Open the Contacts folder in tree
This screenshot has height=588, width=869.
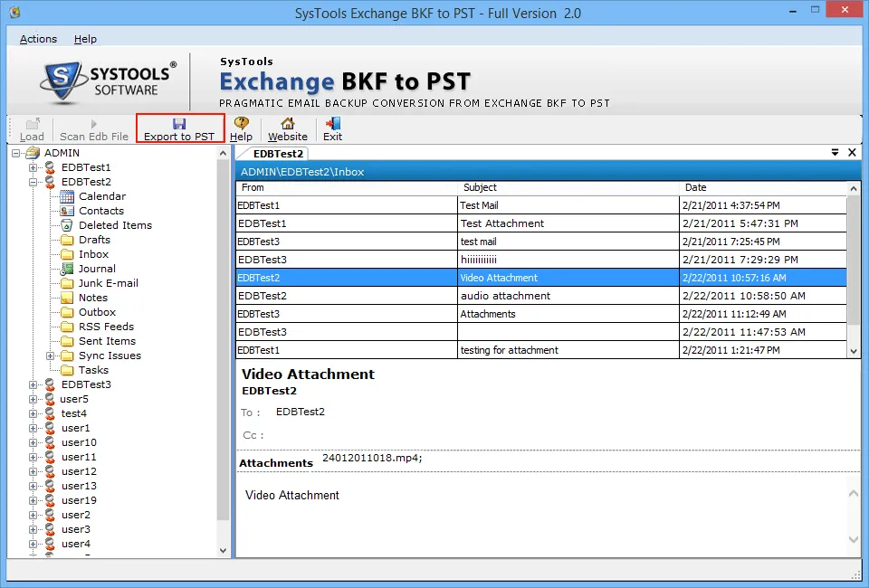tap(100, 211)
